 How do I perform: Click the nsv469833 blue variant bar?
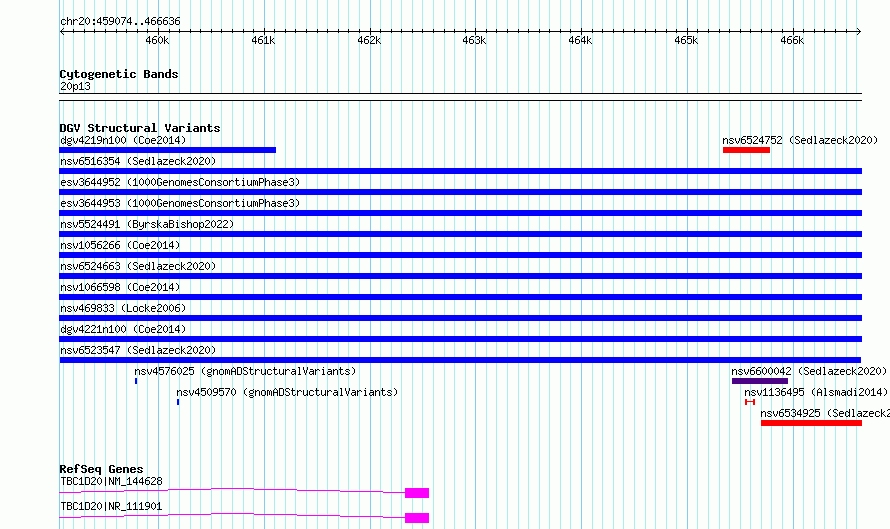460,318
